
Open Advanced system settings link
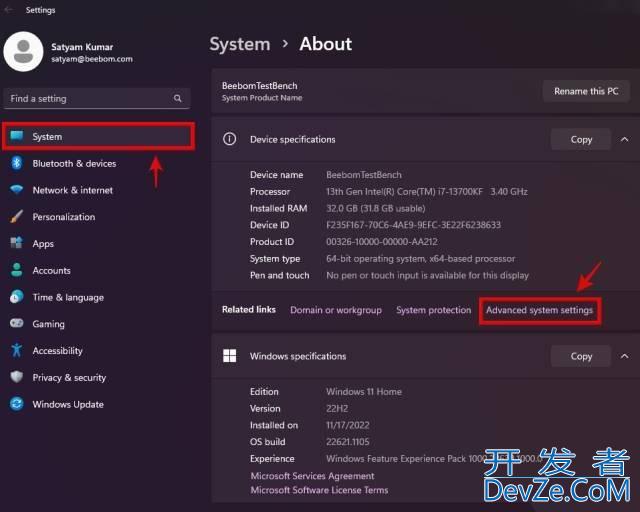(x=539, y=310)
